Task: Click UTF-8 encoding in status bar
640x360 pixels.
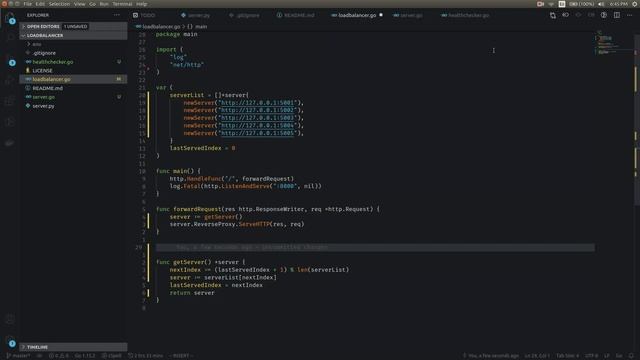Action: click(591, 356)
